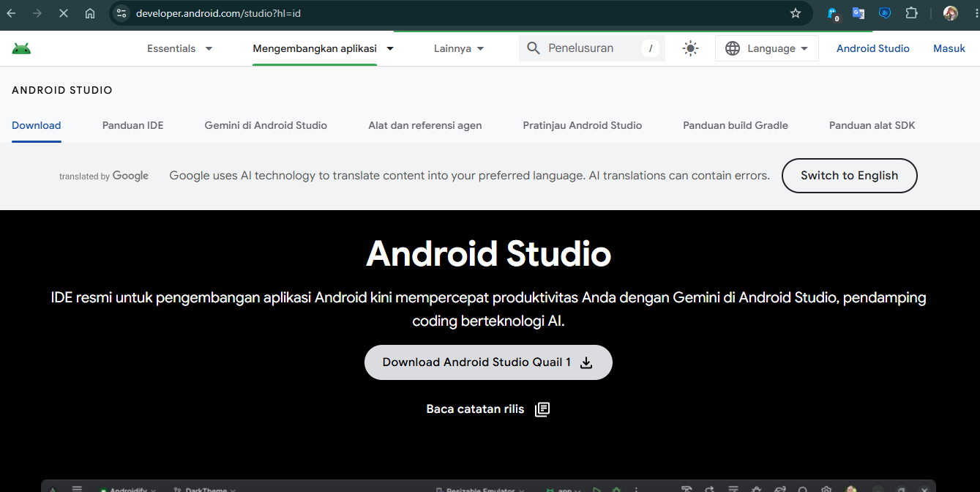The image size is (980, 492).
Task: Open Alat dan referensi agen tab
Action: click(425, 125)
